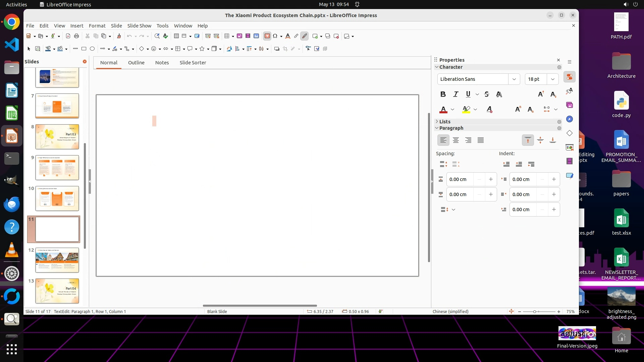Image resolution: width=644 pixels, height=362 pixels.
Task: Enable center paragraph alignment
Action: [x=455, y=140]
